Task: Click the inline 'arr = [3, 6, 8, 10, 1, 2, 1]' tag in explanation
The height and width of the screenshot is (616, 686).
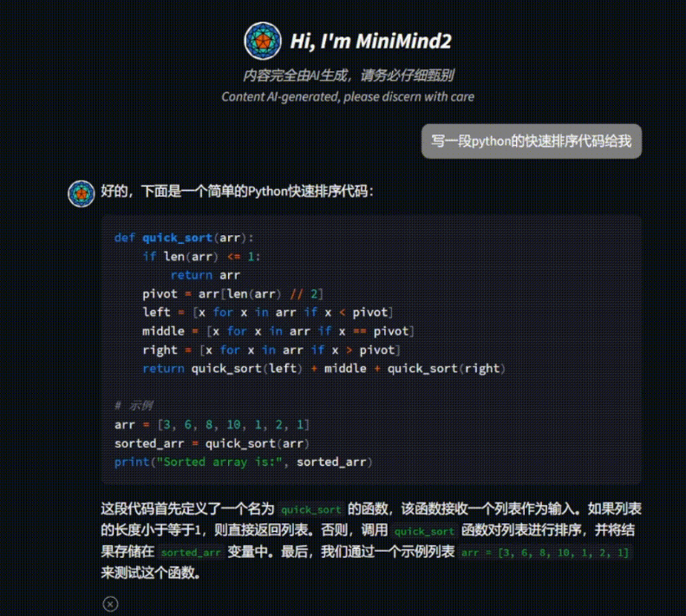Action: (546, 553)
